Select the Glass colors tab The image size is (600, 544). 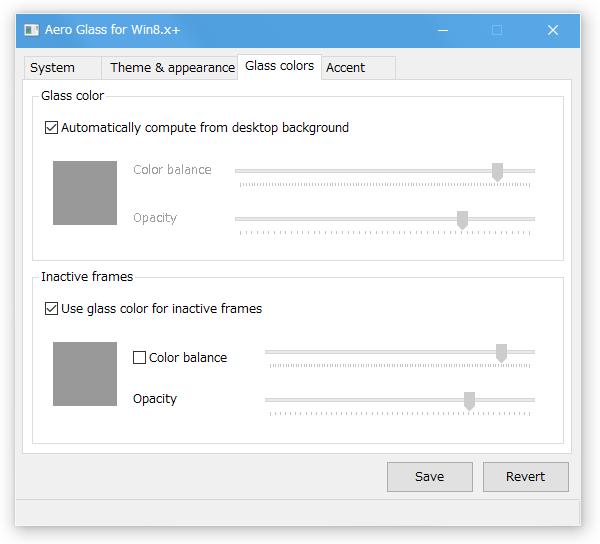click(x=279, y=67)
